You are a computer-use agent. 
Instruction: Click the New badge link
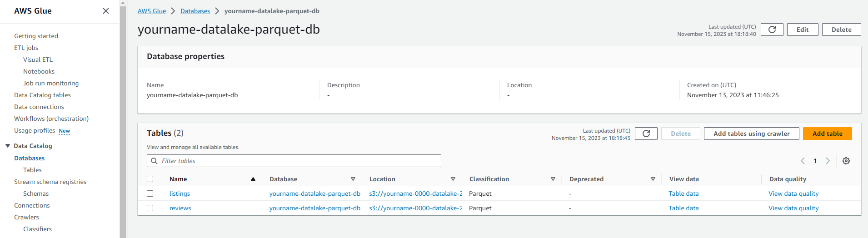pos(65,131)
